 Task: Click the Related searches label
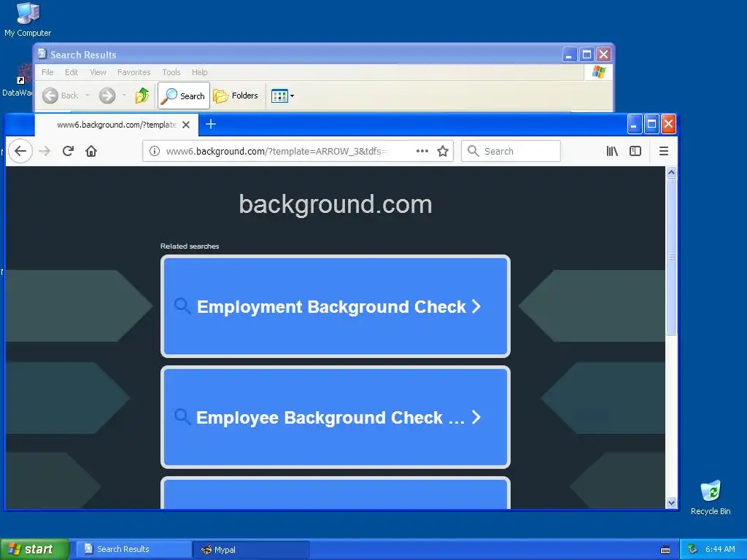(x=190, y=246)
